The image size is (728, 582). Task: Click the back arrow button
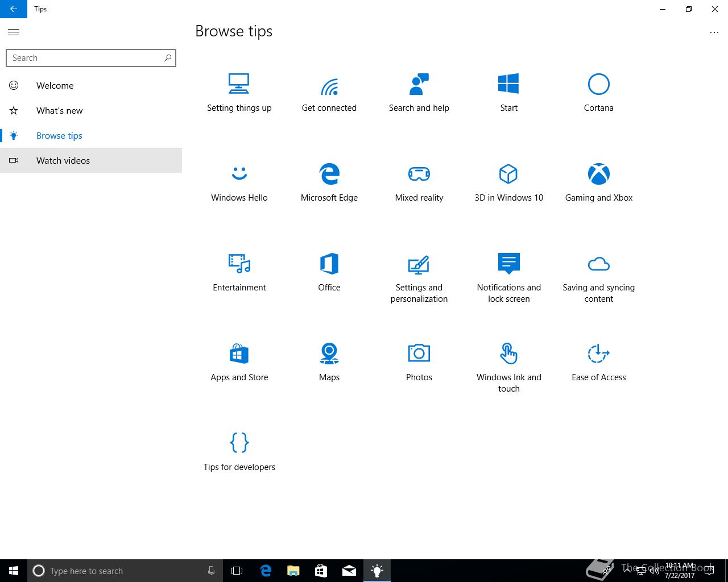14,9
